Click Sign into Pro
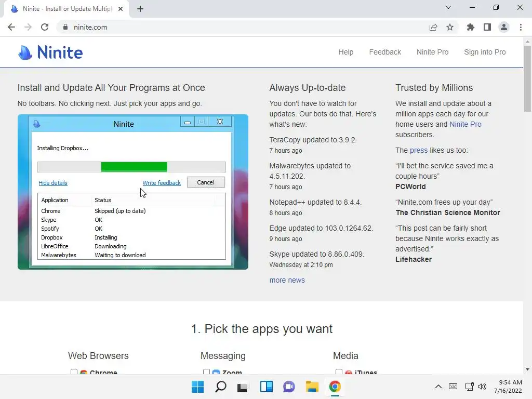Screen dimensions: 532x399 click(x=485, y=52)
